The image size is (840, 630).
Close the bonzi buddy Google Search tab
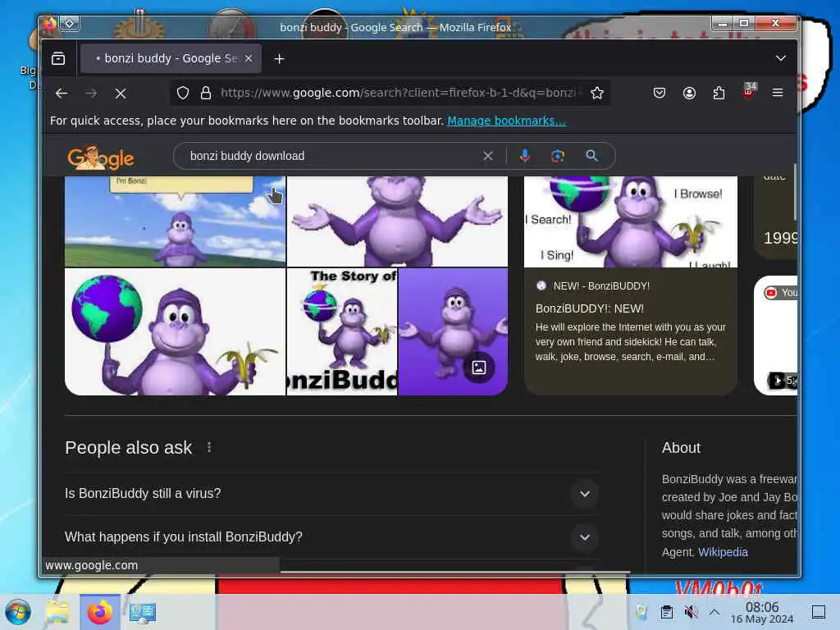[x=249, y=58]
